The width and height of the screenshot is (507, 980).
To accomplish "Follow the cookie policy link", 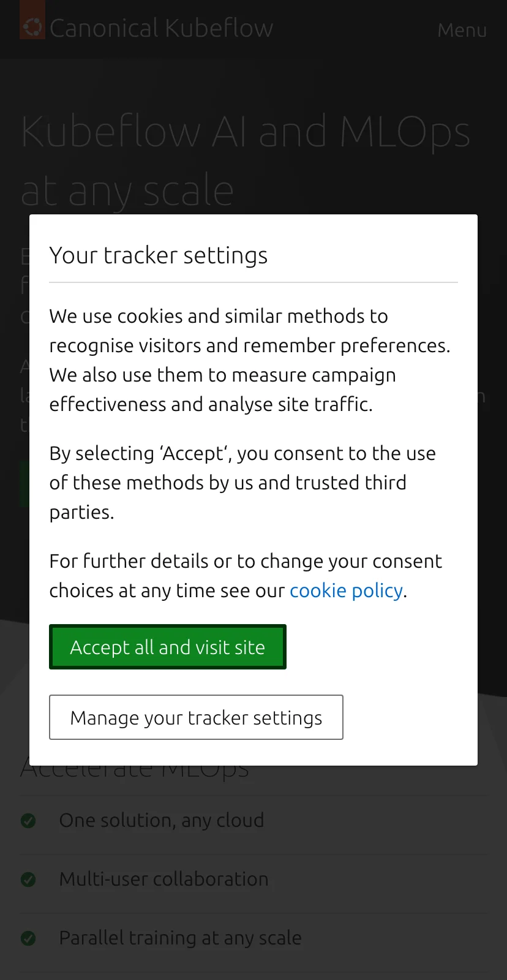I will [x=346, y=590].
